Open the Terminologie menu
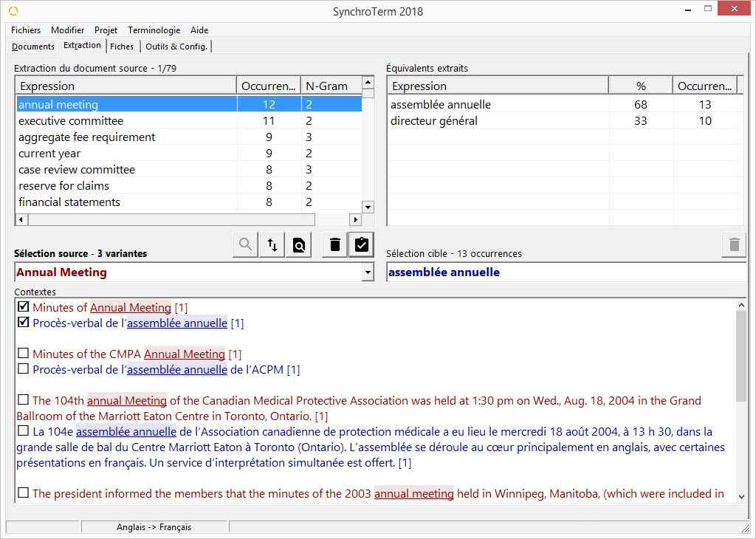756x539 pixels. pyautogui.click(x=154, y=30)
